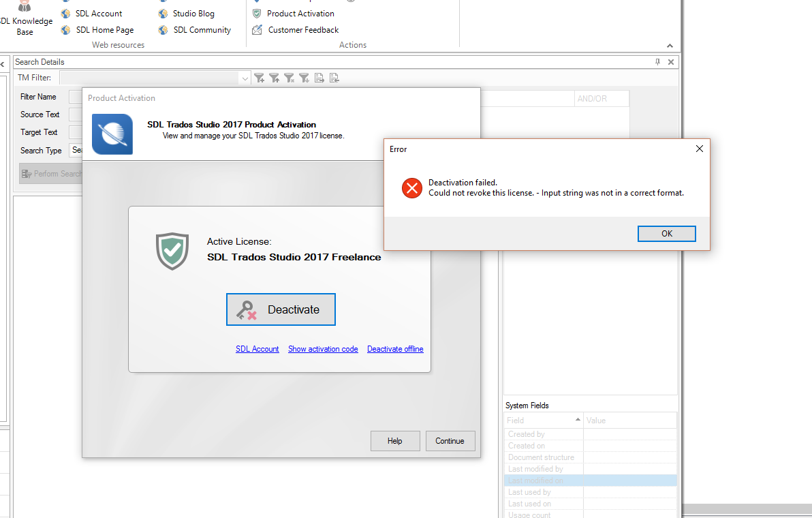Open the SDL Account link in the dialog

[257, 349]
